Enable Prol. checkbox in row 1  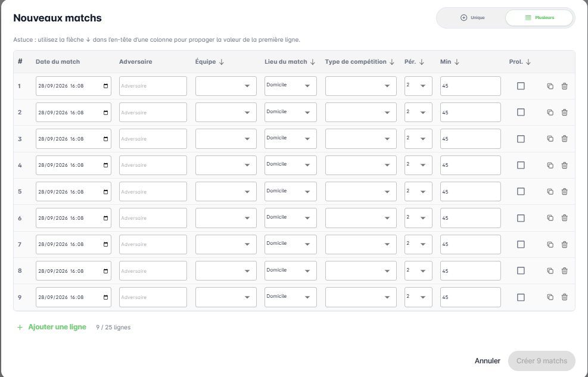[521, 86]
